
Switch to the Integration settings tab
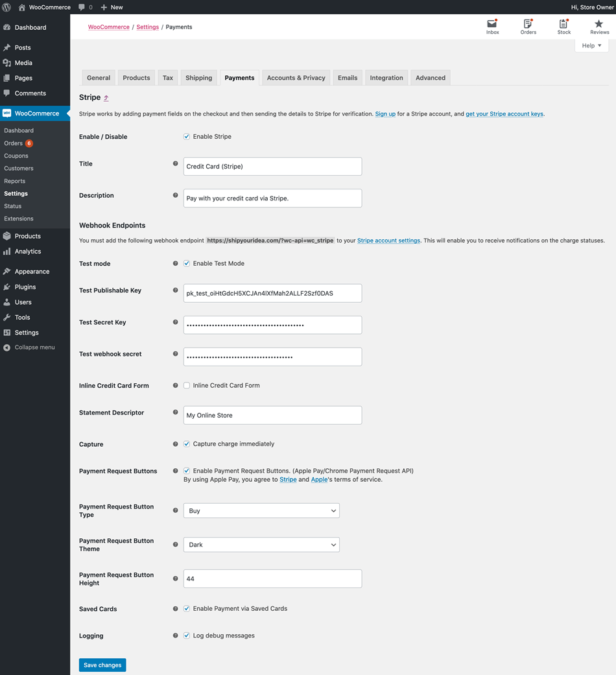(386, 78)
